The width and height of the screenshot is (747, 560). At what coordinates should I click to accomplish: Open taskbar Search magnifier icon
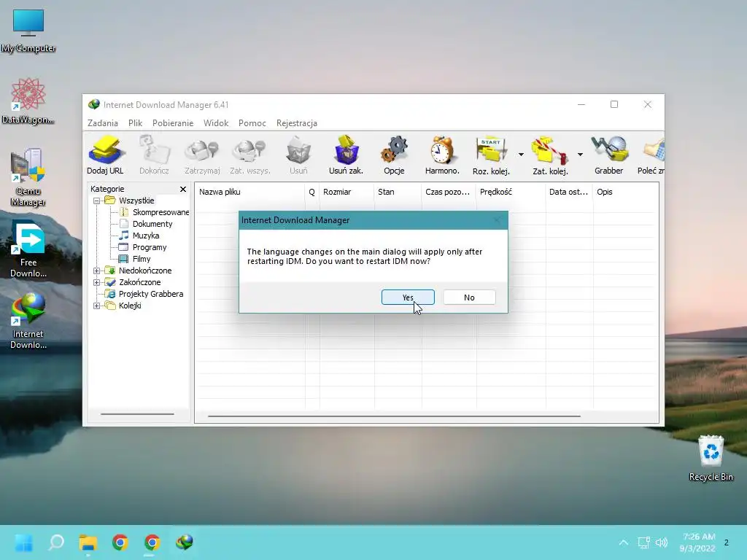click(x=56, y=542)
